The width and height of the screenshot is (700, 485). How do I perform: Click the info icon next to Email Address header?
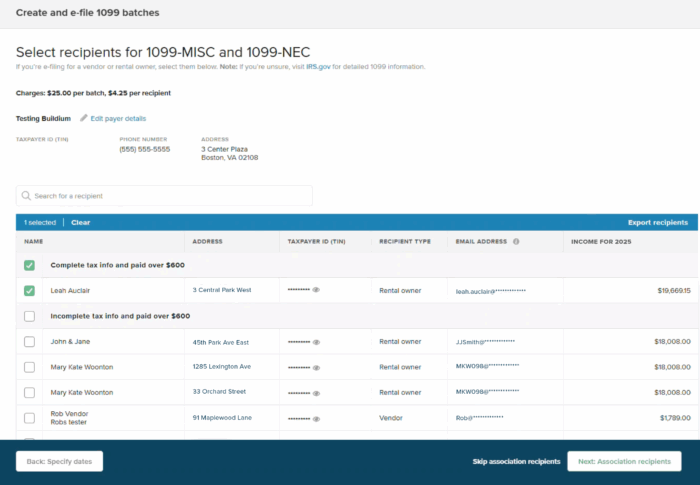tap(516, 241)
